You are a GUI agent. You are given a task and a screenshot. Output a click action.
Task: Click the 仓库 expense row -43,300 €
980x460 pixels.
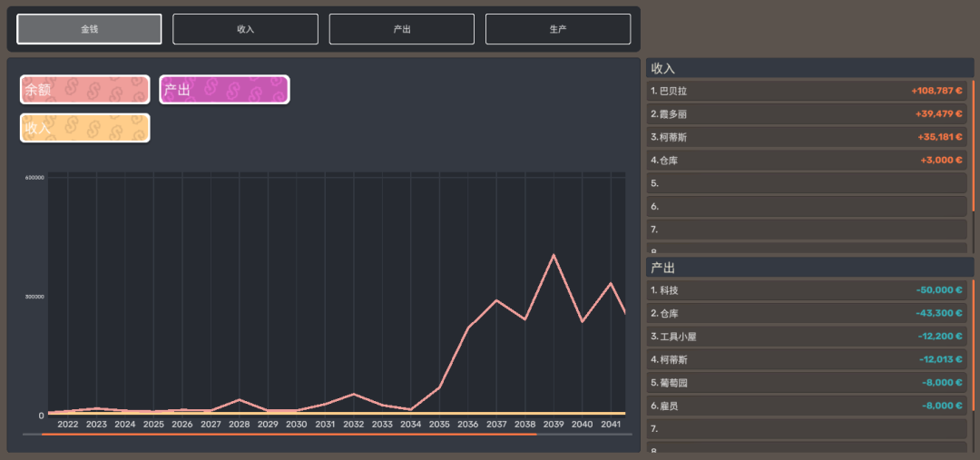click(x=807, y=314)
